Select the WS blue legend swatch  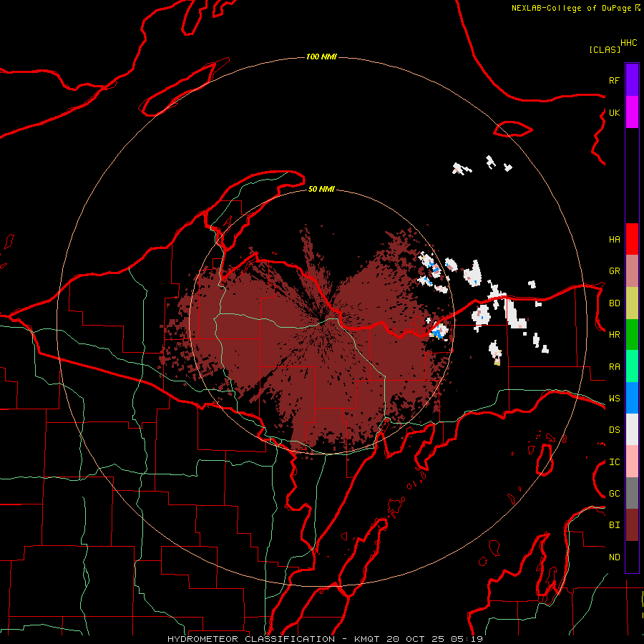632,398
